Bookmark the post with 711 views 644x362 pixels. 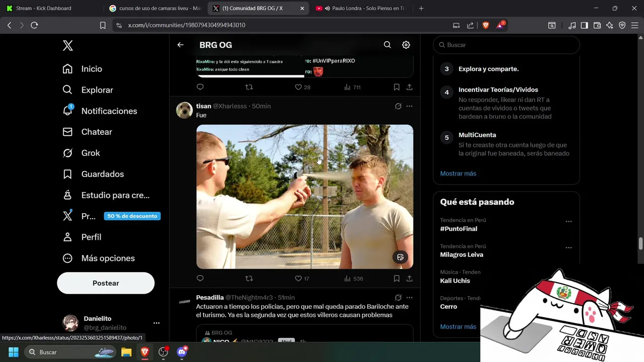coord(396,87)
